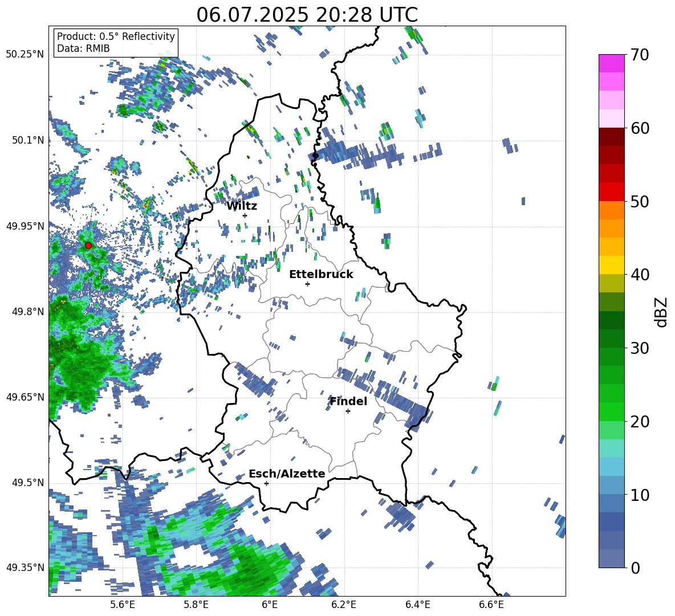
Task: Click the red radar site marker dot
Action: point(88,246)
